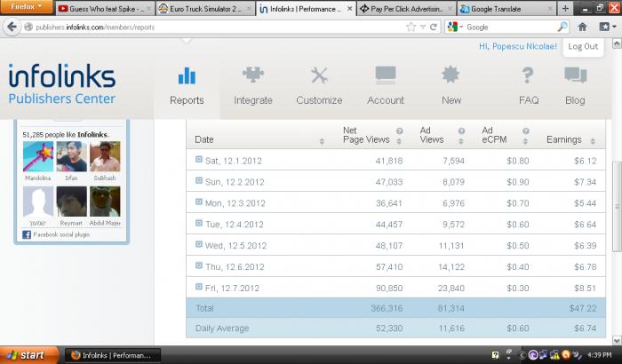622x364 pixels.
Task: Open a new browser tab
Action: pyautogui.click(x=565, y=8)
